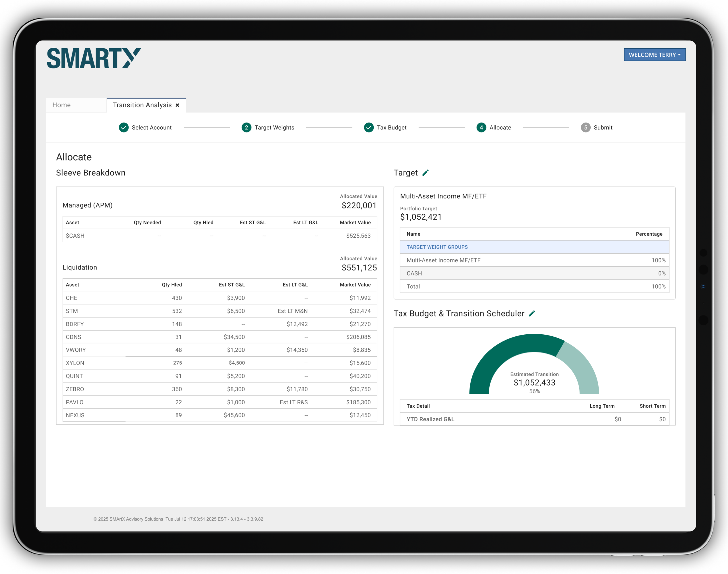Click the Tax Budget checkmark step icon

tap(369, 128)
